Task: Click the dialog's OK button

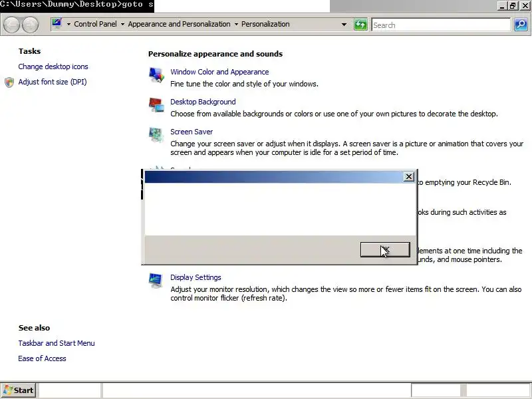Action: (385, 250)
